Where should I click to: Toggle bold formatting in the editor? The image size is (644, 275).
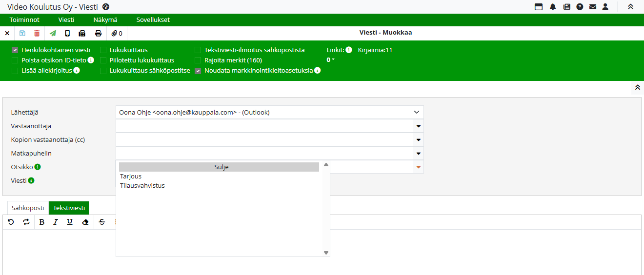pyautogui.click(x=41, y=222)
